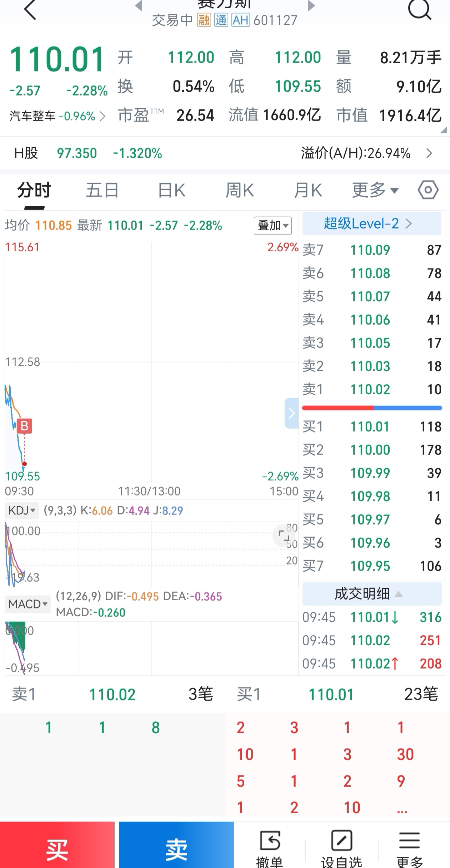Open chart settings hexagon icon
The image size is (450, 868).
428,190
